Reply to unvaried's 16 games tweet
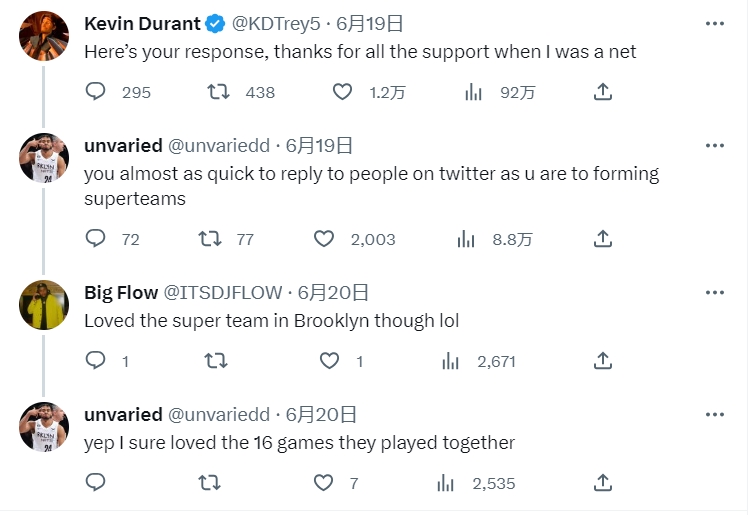 tap(96, 483)
